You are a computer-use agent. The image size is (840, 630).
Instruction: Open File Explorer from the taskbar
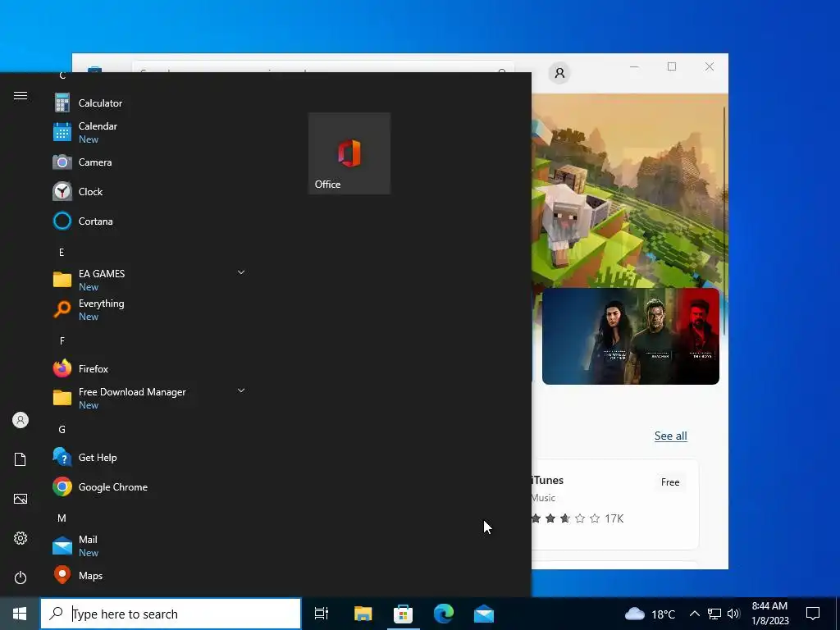pyautogui.click(x=363, y=614)
